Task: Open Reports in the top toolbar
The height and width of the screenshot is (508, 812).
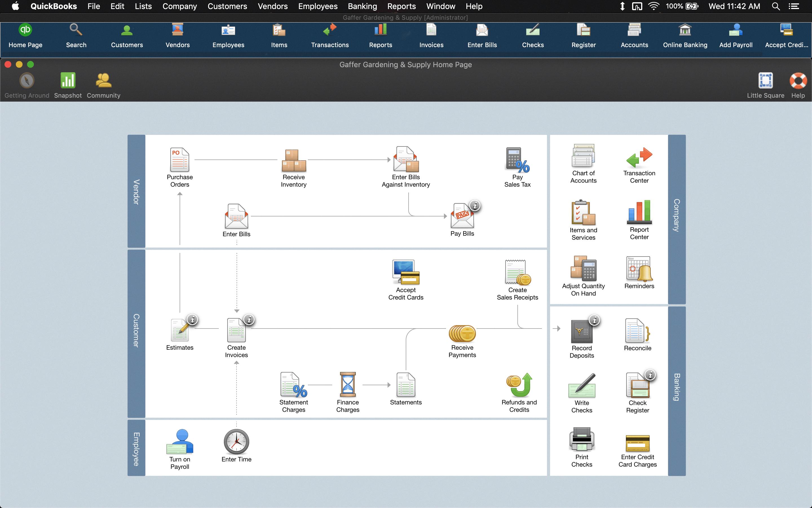Action: tap(381, 36)
